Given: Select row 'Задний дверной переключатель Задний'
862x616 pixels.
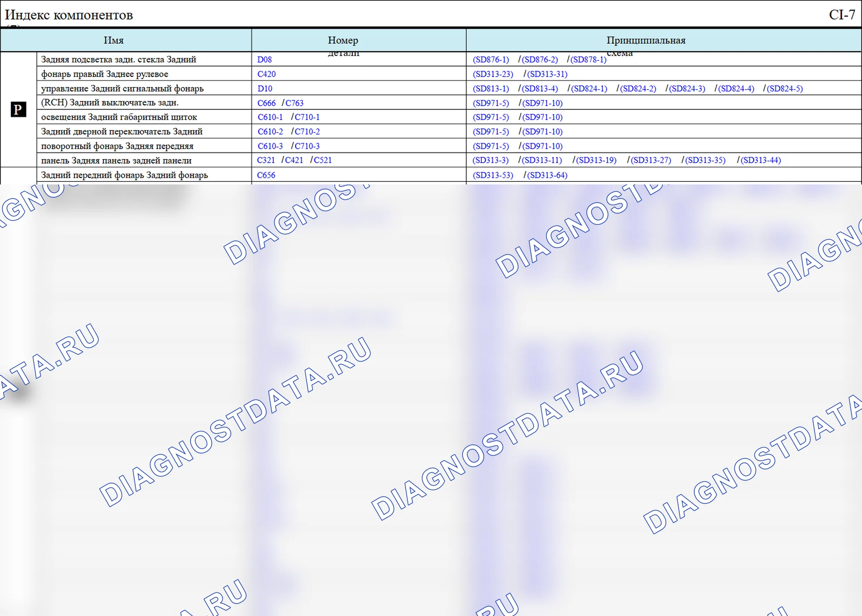Looking at the screenshot, I should point(122,131).
